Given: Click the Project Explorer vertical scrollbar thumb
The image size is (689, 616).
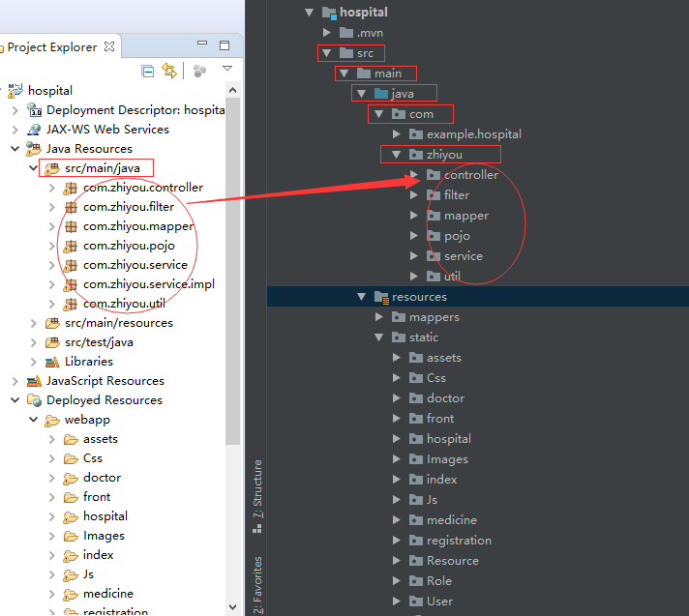Looking at the screenshot, I should pos(233,272).
